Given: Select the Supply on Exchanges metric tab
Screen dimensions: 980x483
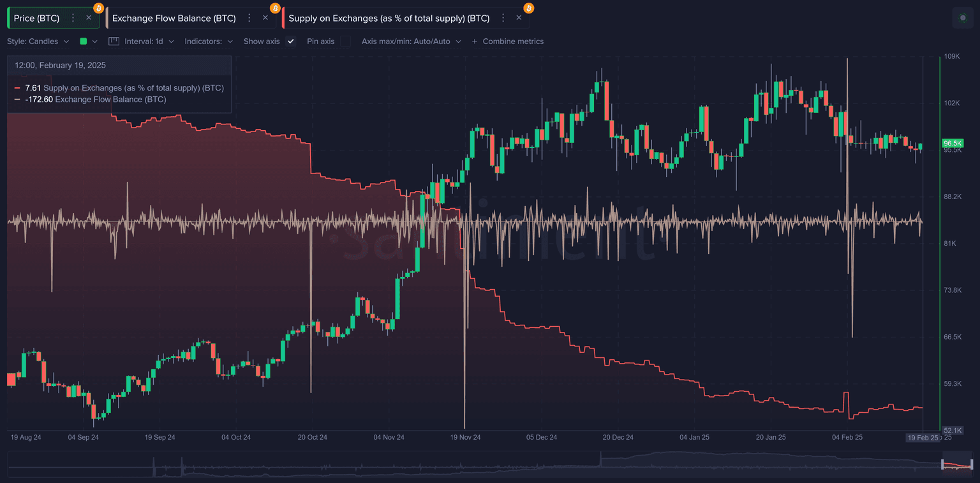Looking at the screenshot, I should coord(389,18).
